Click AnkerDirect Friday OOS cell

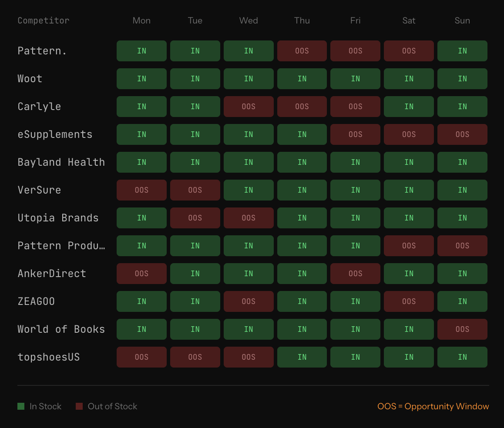pyautogui.click(x=355, y=274)
